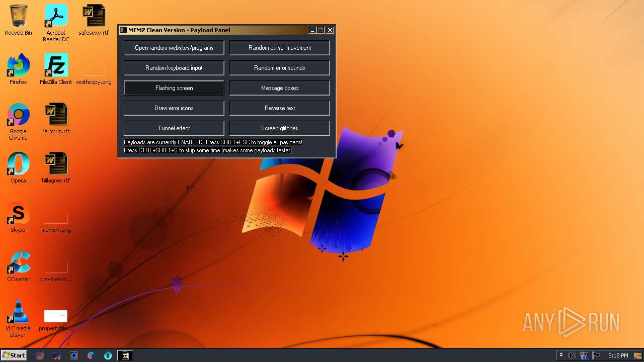Toggle Random keyboard input payload
Viewport: 644px width, 362px height.
pyautogui.click(x=174, y=68)
